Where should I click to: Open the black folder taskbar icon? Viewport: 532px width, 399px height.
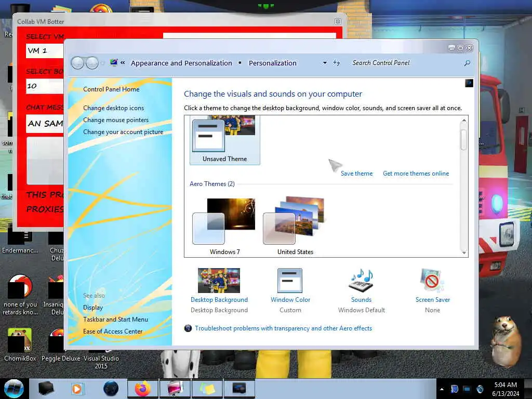pyautogui.click(x=46, y=389)
